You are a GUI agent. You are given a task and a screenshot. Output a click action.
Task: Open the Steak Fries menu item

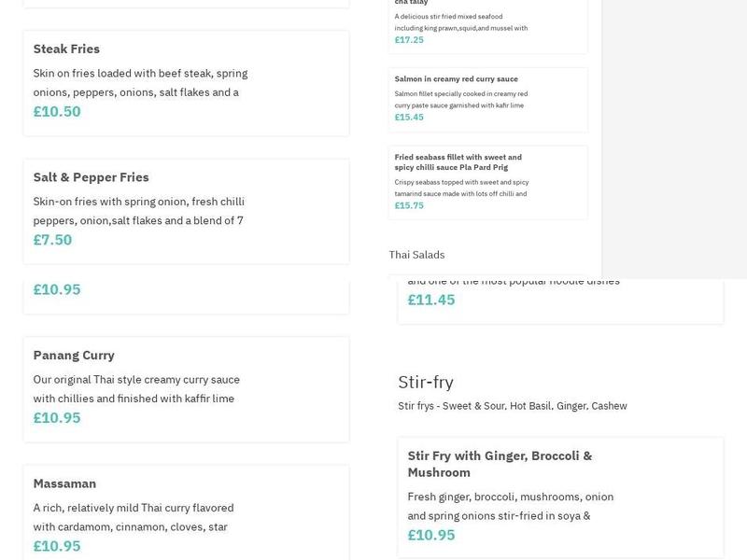[66, 49]
